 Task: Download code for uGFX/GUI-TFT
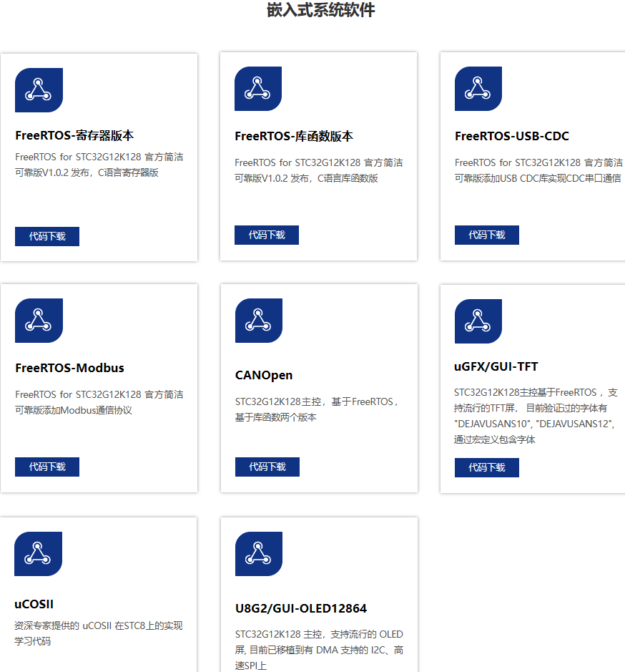point(487,467)
